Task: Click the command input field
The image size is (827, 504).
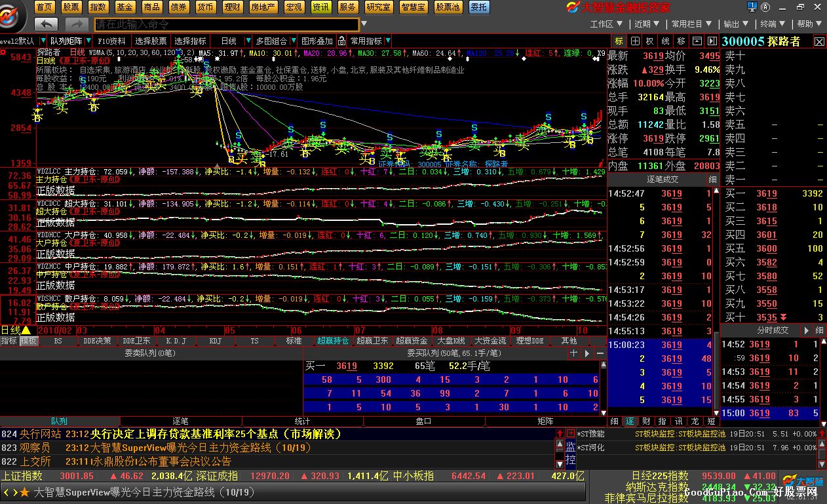Action: pos(226,24)
